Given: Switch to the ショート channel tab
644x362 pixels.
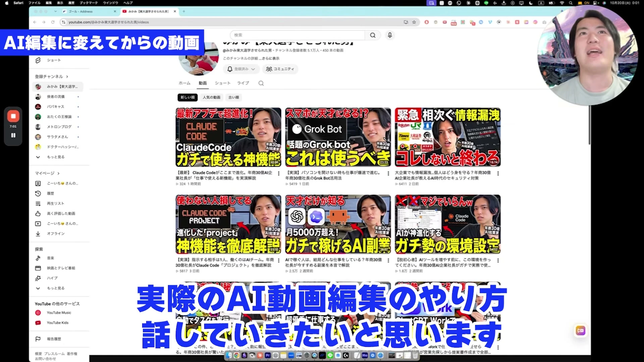Looking at the screenshot, I should point(222,83).
